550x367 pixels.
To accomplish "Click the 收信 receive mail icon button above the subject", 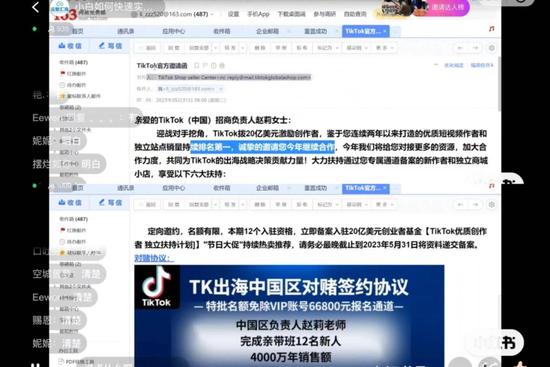I will pyautogui.click(x=70, y=46).
